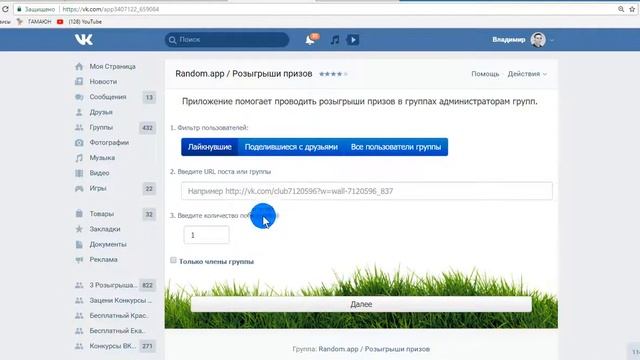Open the video play icon in header
Viewport: 640px width, 360px height.
(353, 40)
